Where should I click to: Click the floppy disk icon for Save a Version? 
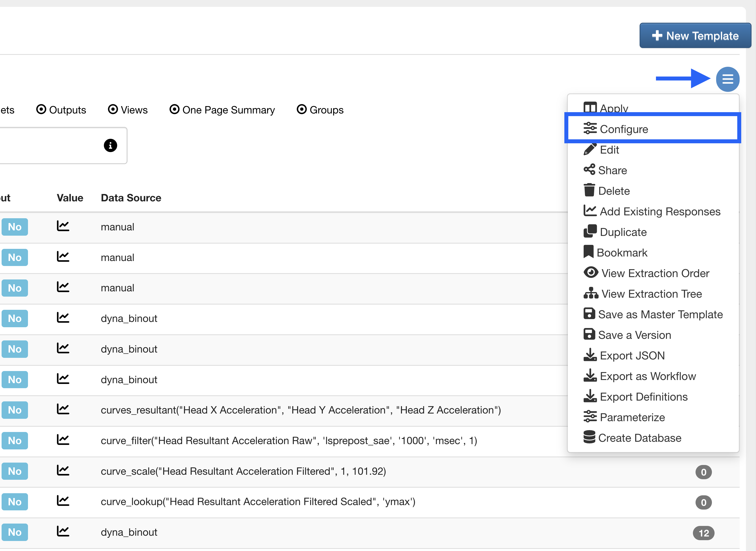click(x=589, y=334)
